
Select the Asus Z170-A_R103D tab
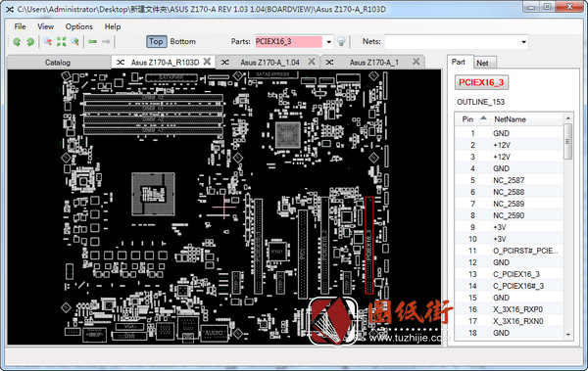pyautogui.click(x=165, y=63)
